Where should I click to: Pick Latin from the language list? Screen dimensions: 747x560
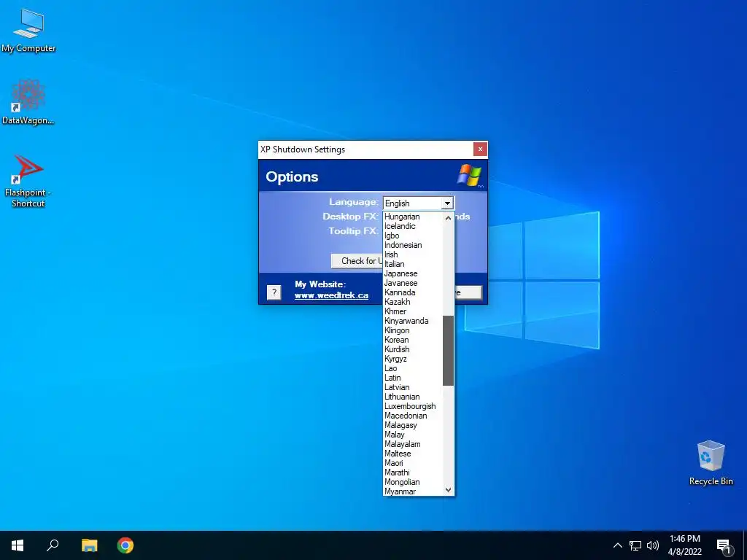[x=414, y=378]
